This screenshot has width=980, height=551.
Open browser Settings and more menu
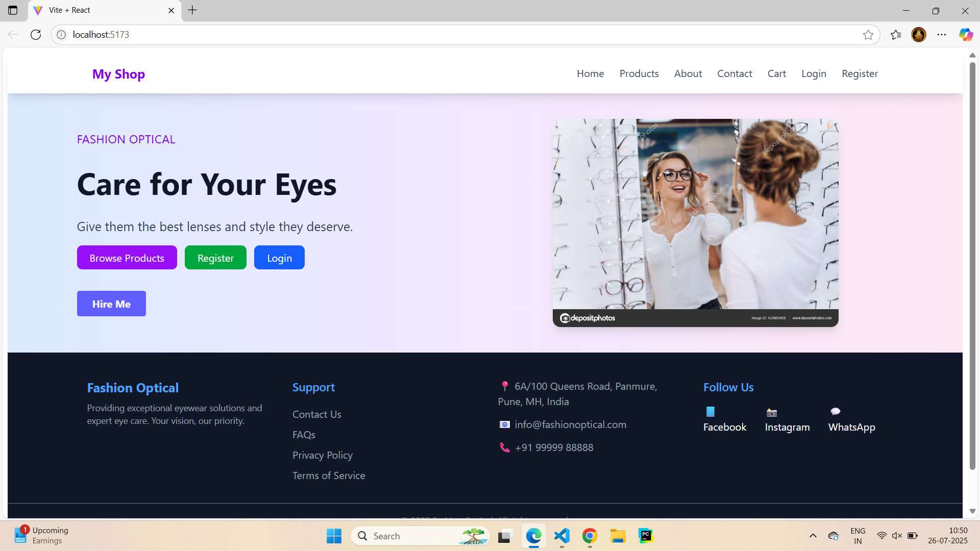click(x=942, y=34)
